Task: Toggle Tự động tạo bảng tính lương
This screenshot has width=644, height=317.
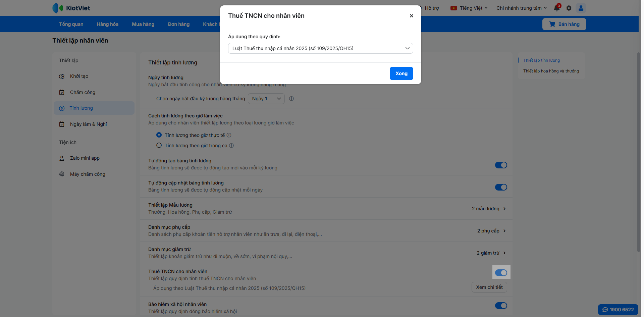Action: (501, 165)
